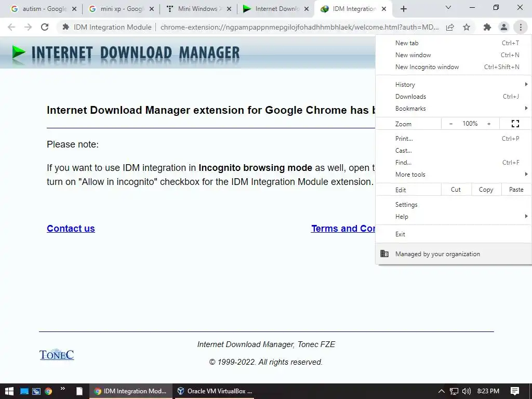Click Cut in the Edit row

(x=456, y=190)
